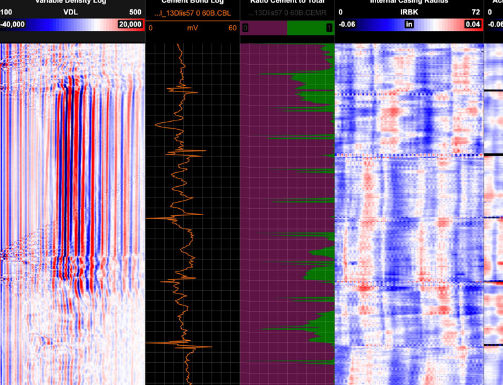Click the -0.06 IRBK scale minimum value
This screenshot has height=385, width=503.
tap(347, 24)
